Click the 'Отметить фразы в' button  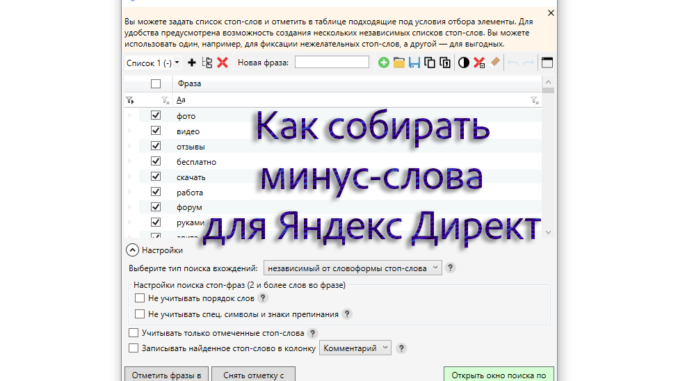(166, 375)
